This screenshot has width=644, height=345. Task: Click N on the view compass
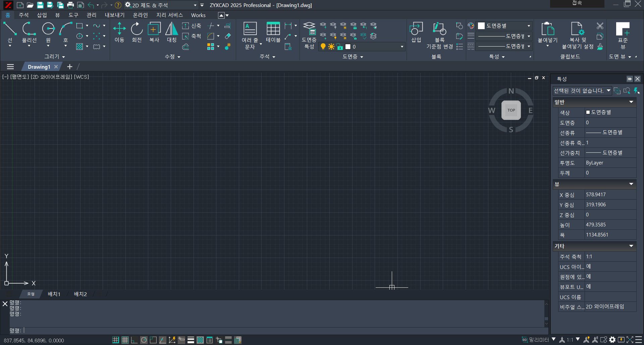click(511, 91)
